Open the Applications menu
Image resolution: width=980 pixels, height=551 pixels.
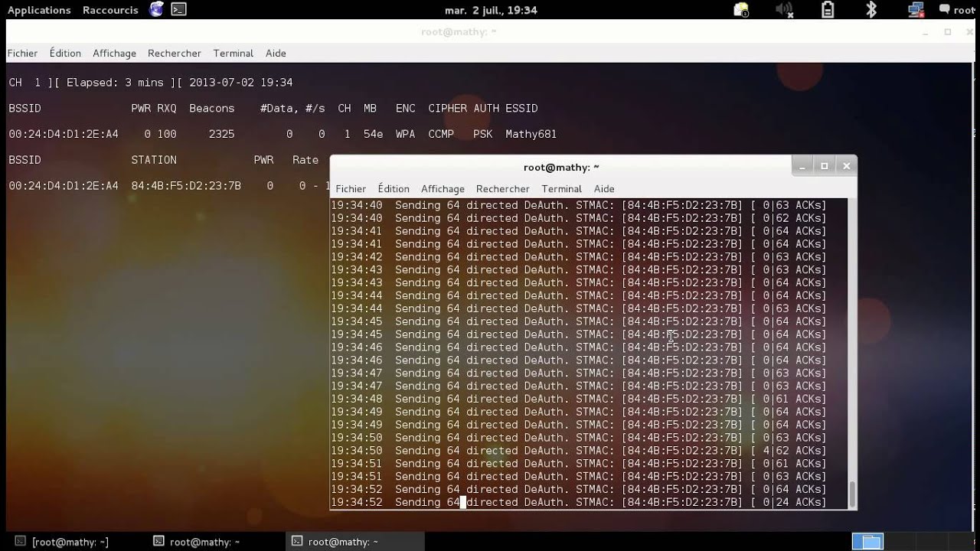(x=39, y=10)
